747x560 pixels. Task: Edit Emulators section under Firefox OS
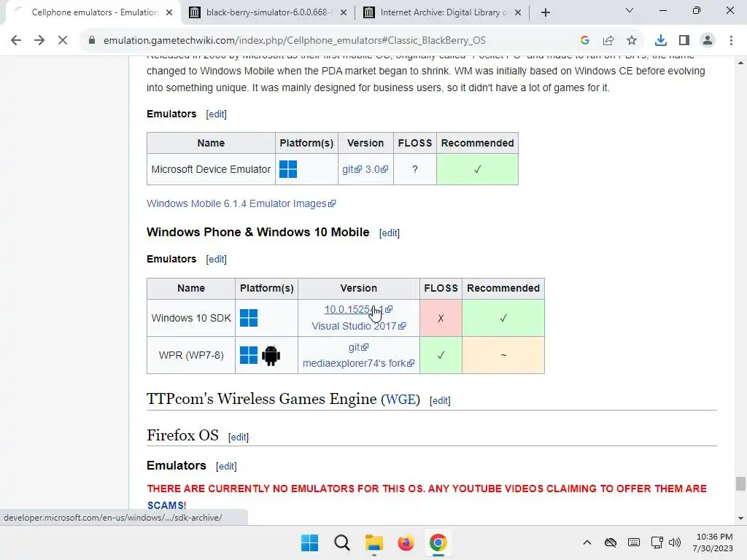click(x=226, y=466)
